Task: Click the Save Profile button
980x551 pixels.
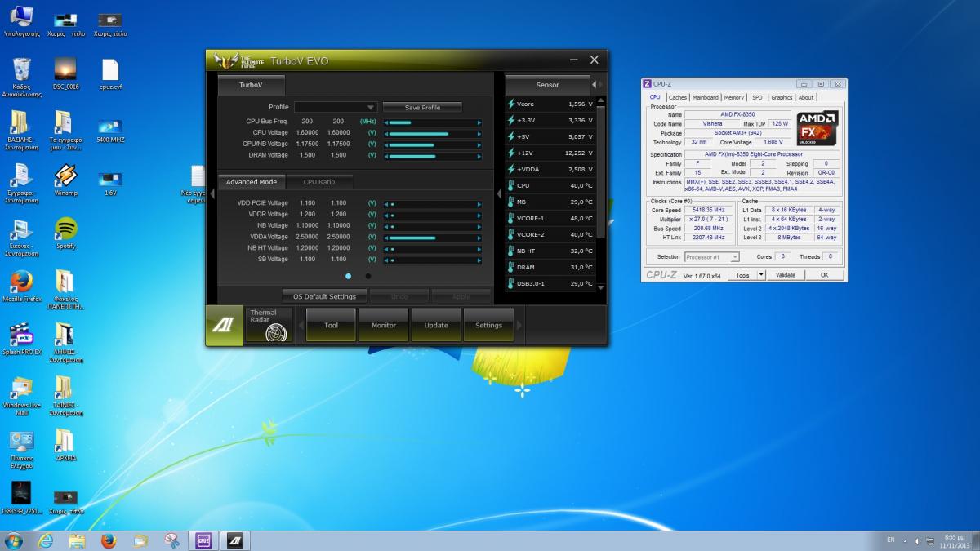Action: pyautogui.click(x=422, y=107)
